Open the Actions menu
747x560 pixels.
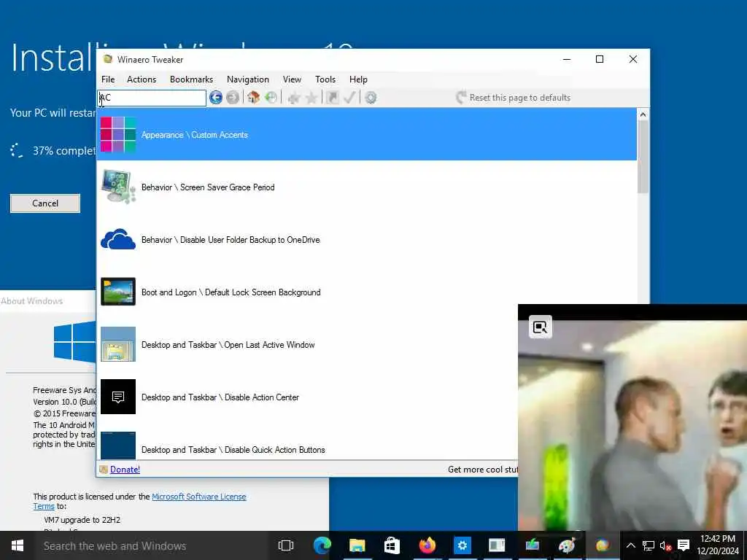click(142, 79)
